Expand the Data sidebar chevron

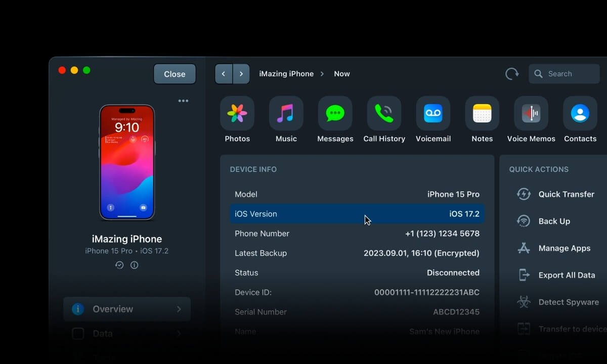pyautogui.click(x=179, y=334)
